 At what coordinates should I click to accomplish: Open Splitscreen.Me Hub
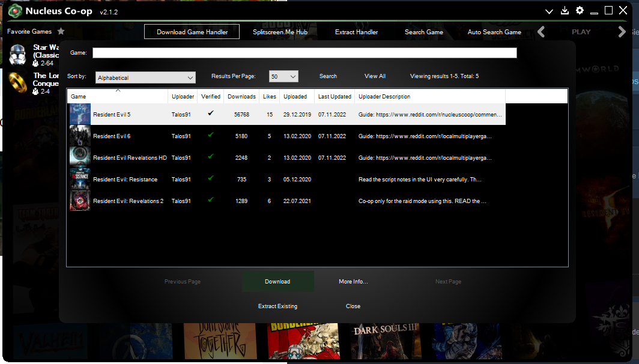[280, 32]
